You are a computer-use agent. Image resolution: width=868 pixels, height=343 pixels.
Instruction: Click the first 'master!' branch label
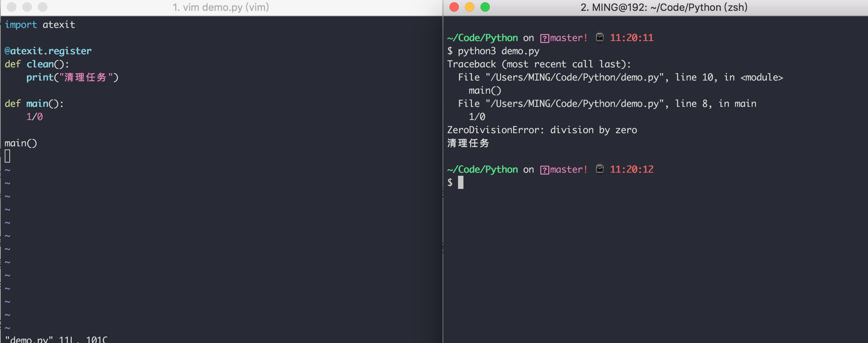coord(569,38)
